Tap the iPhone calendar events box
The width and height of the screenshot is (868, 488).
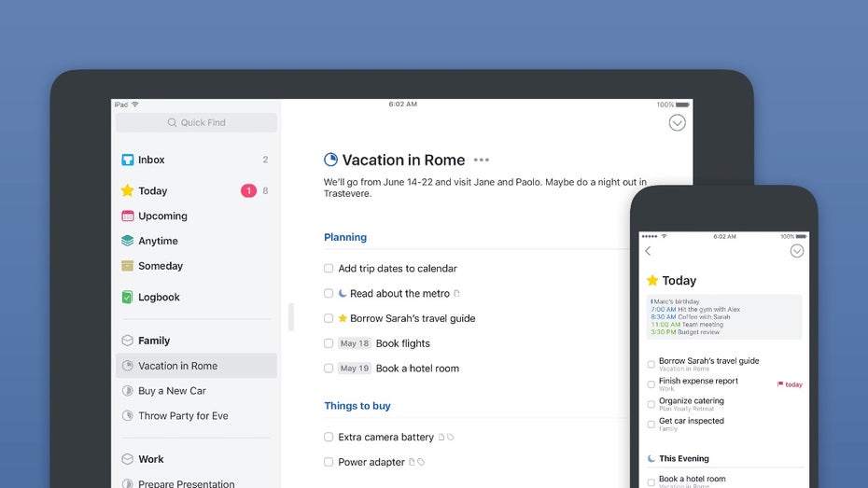point(724,317)
